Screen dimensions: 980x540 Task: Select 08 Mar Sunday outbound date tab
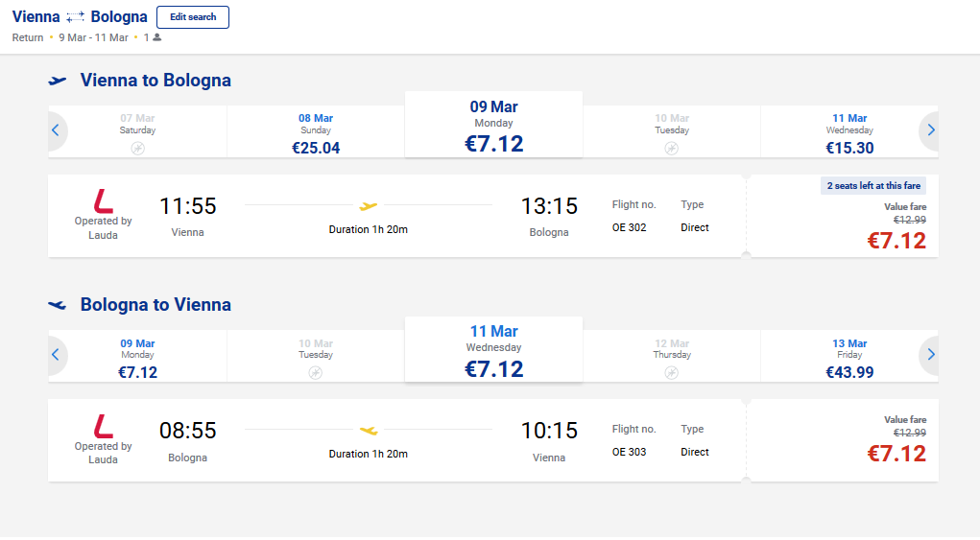[316, 131]
